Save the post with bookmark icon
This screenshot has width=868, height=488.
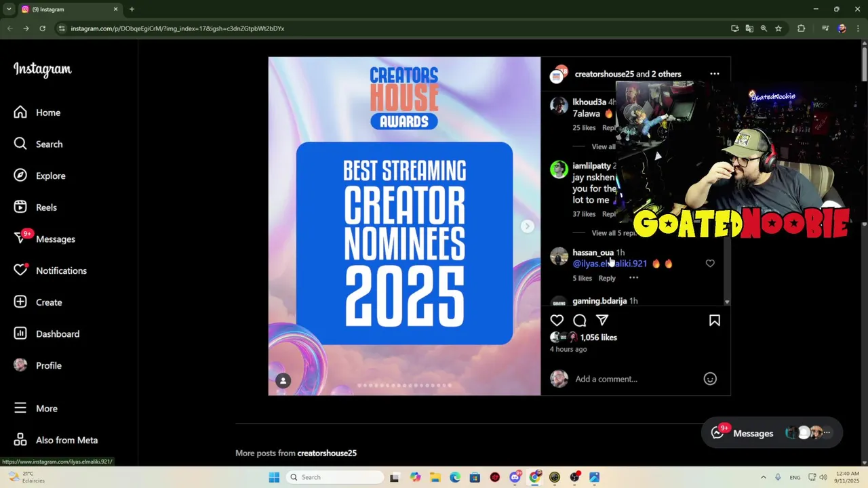tap(714, 321)
